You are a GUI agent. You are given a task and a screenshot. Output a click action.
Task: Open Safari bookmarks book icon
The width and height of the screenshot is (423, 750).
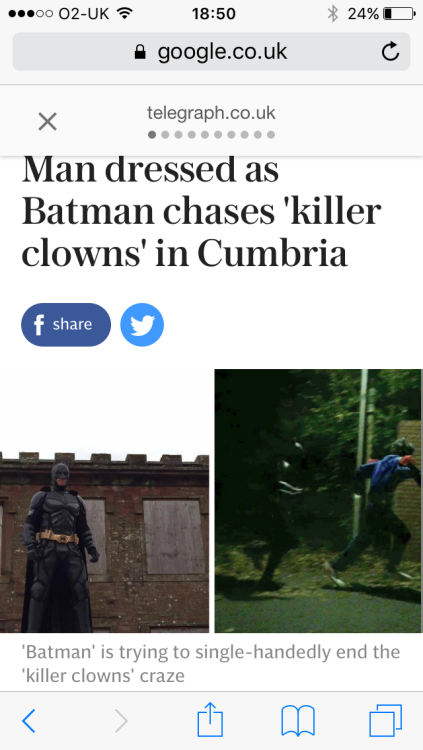298,721
